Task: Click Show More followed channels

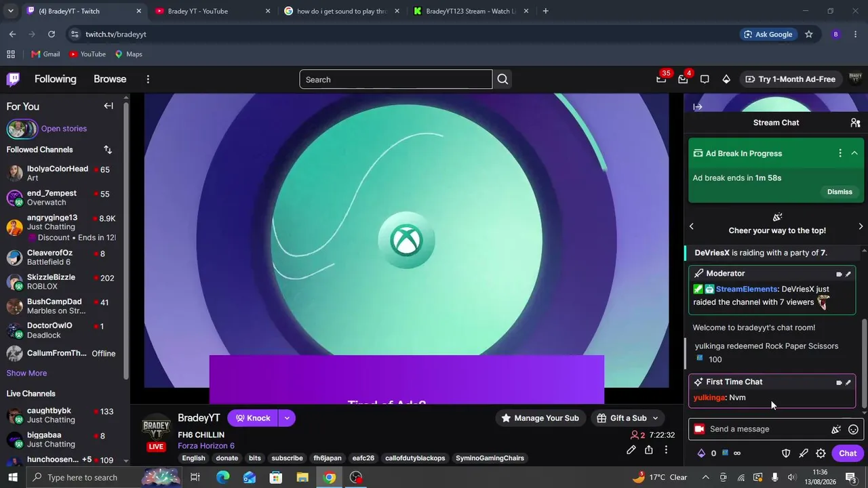Action: 26,373
